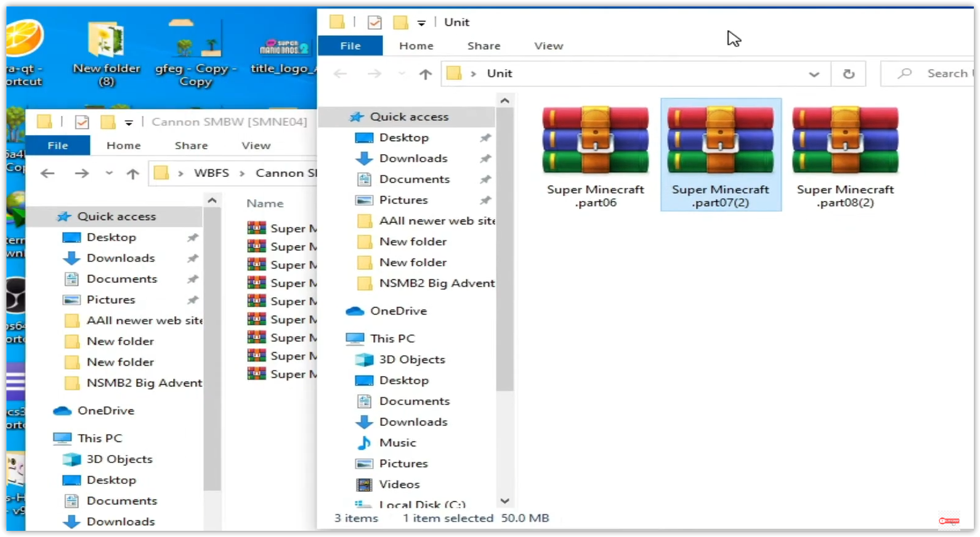The width and height of the screenshot is (980, 537).
Task: Go back using Unit window's back arrow
Action: pyautogui.click(x=340, y=74)
